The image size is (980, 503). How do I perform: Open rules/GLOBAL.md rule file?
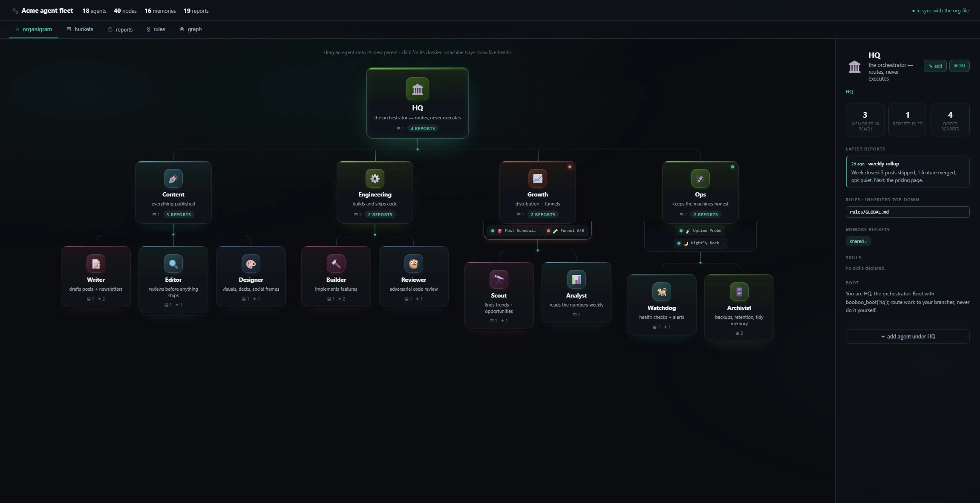(907, 212)
